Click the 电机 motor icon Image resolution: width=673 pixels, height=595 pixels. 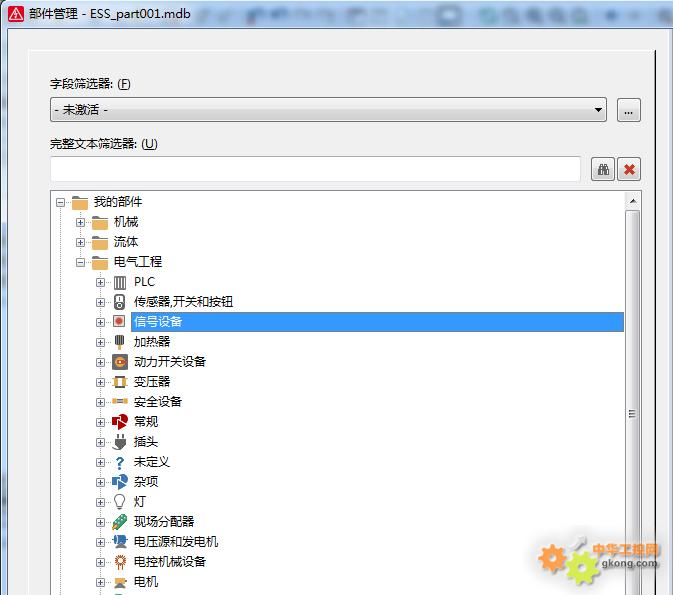pyautogui.click(x=120, y=583)
